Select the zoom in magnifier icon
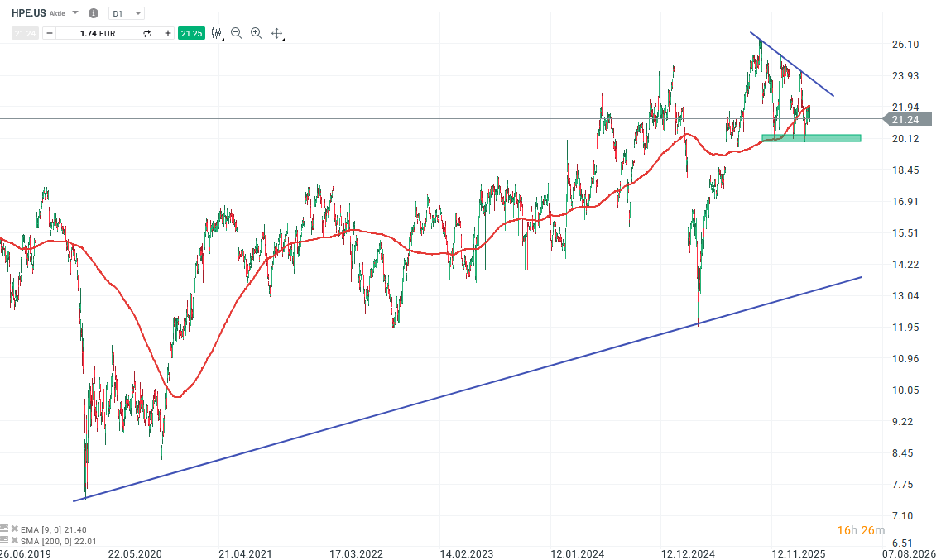 (256, 33)
